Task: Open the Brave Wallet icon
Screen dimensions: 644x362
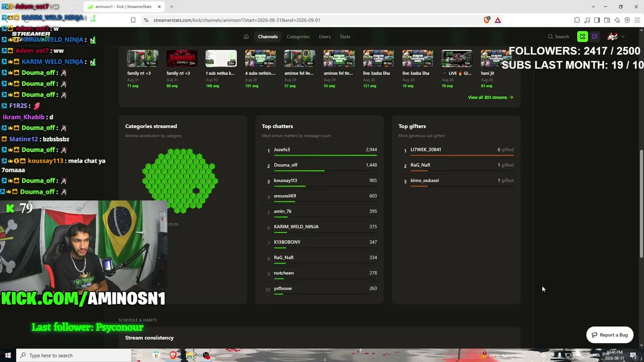Action: [607, 20]
